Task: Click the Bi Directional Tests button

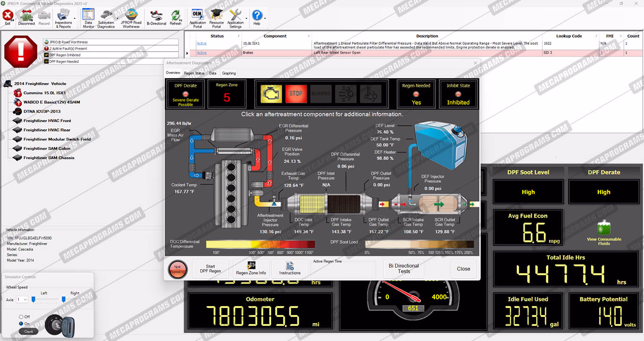Action: click(x=404, y=268)
